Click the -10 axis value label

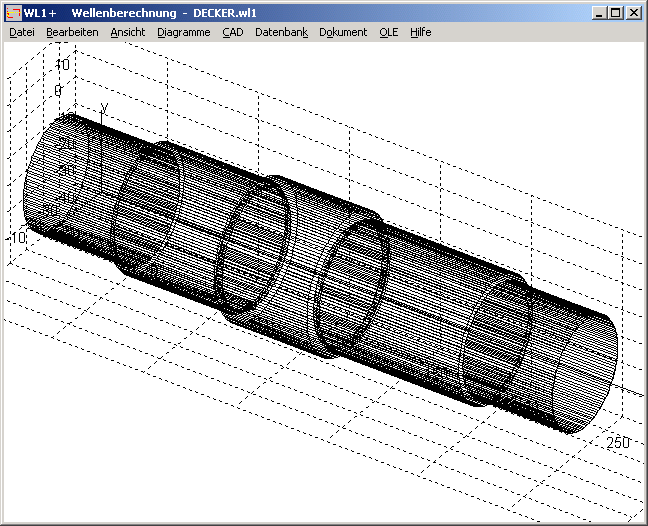[x=17, y=238]
